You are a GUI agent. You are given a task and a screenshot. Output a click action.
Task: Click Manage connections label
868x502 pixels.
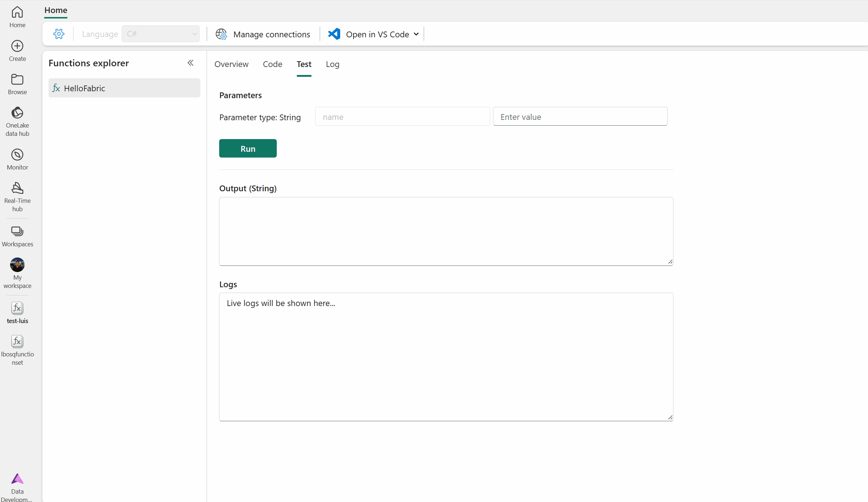click(x=272, y=34)
